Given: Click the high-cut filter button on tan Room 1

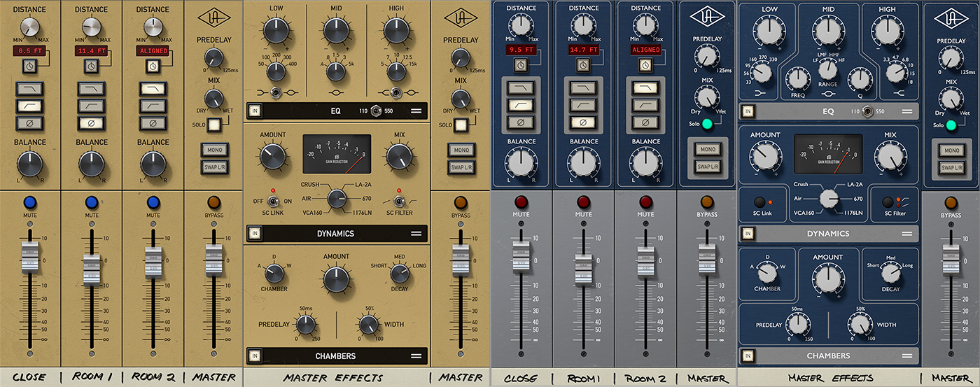Looking at the screenshot, I should click(92, 89).
